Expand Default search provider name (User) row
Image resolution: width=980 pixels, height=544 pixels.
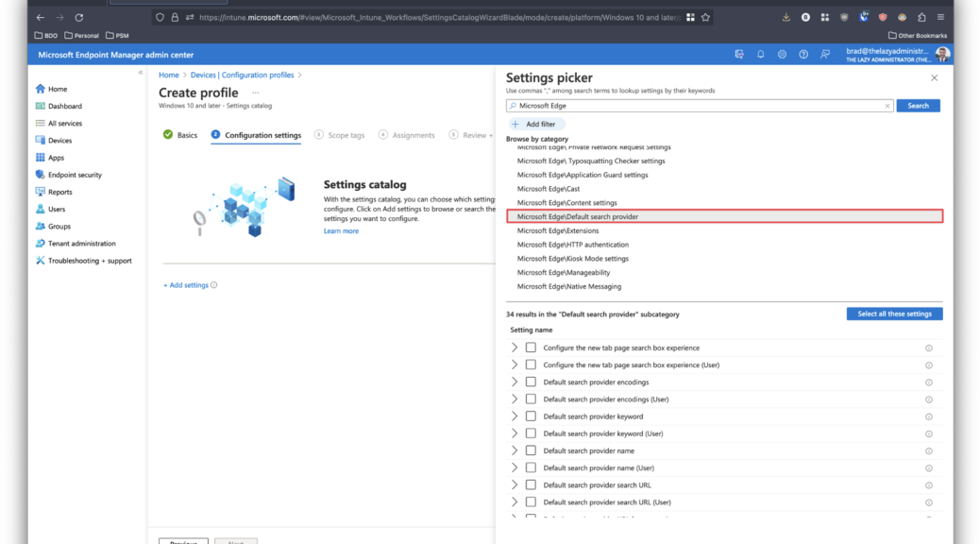(x=515, y=467)
